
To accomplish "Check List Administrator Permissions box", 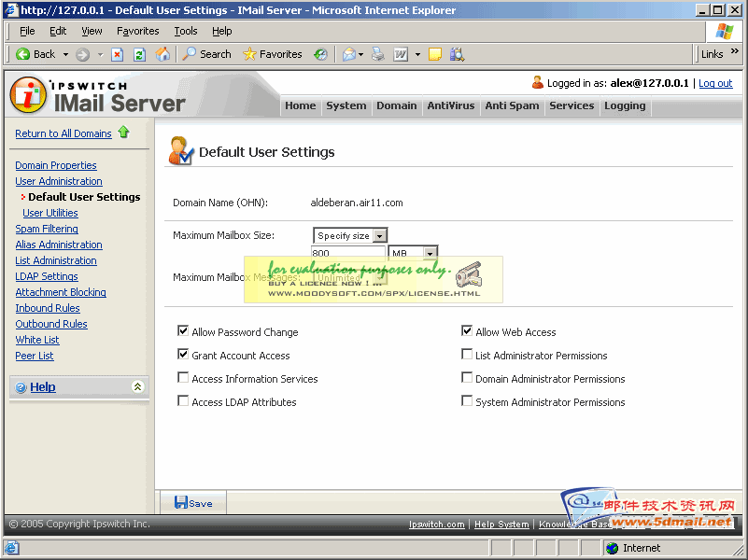I will click(x=467, y=355).
